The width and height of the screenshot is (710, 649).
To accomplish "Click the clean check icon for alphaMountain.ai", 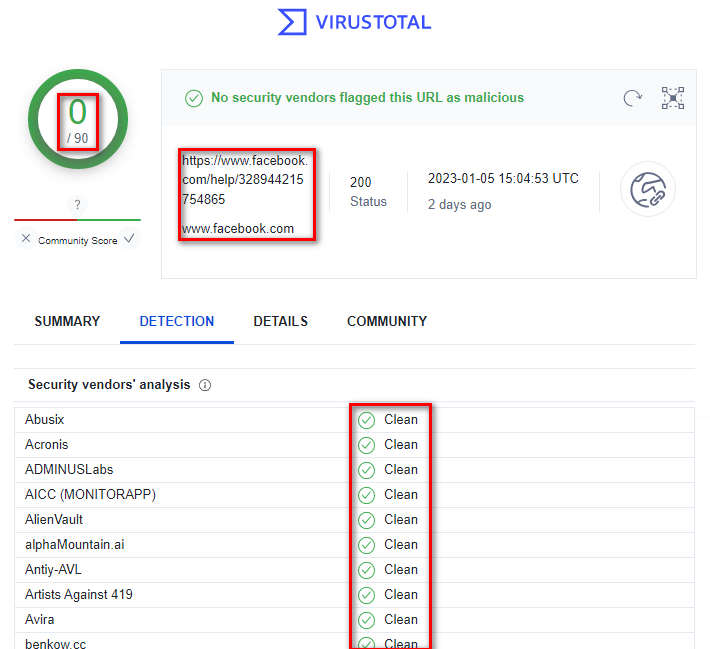I will (366, 545).
